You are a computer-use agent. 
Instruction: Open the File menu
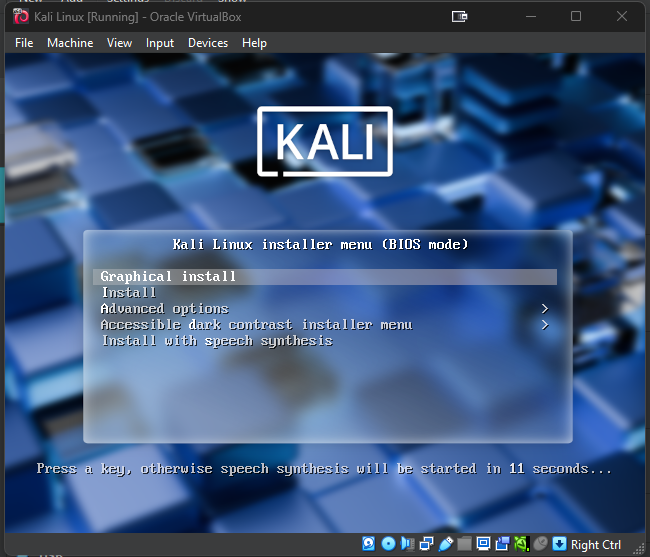[x=24, y=43]
